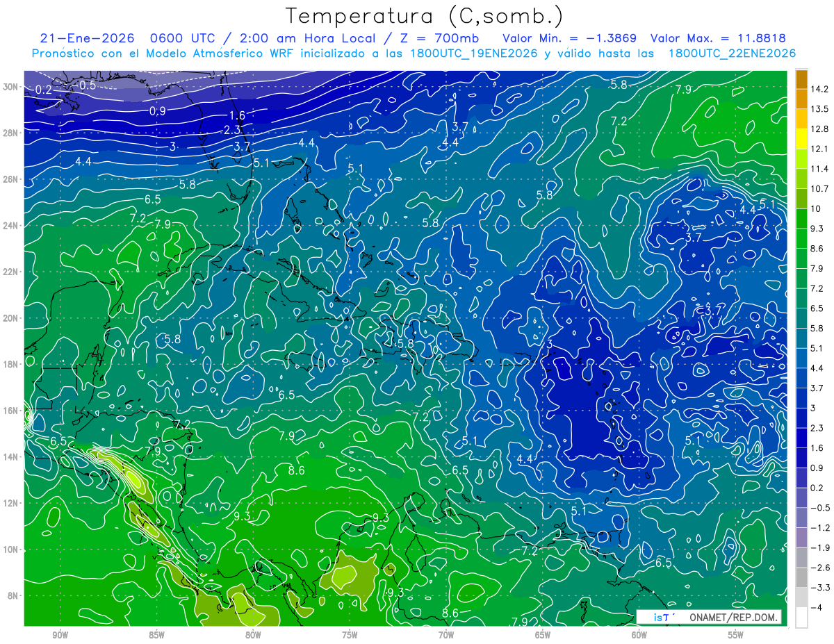Click the '12.8' value on the colorbar
Viewport: 834px width, 644px height.
(821, 129)
